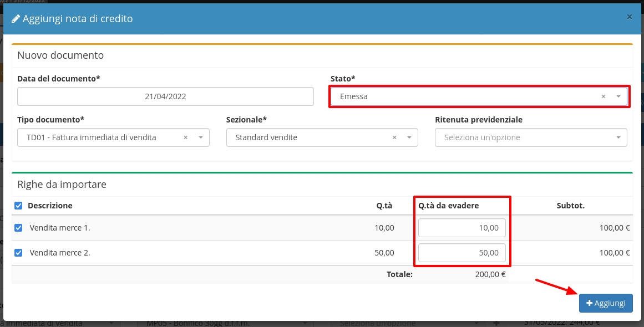This screenshot has height=327, width=644.
Task: Click the Vendita merce 1. description text
Action: coord(60,228)
